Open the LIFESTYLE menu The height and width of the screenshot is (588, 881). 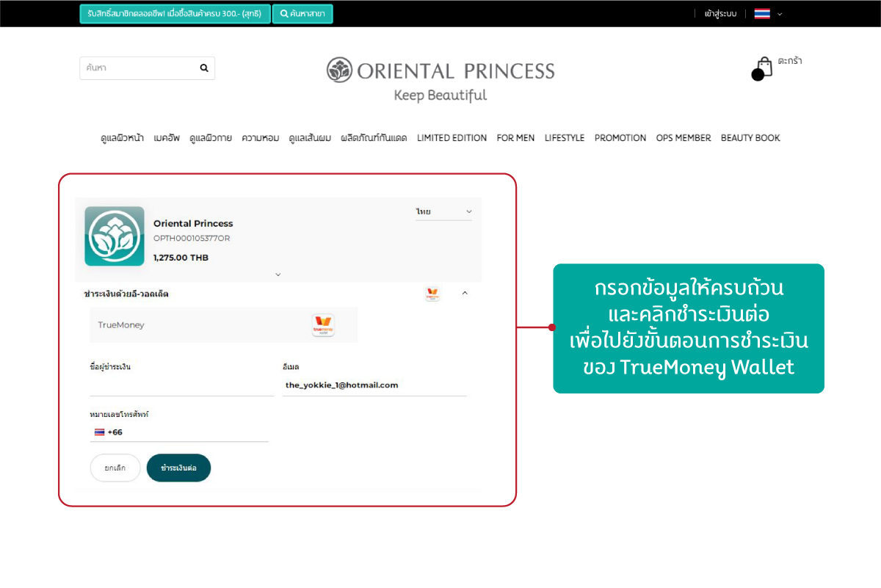pos(565,137)
